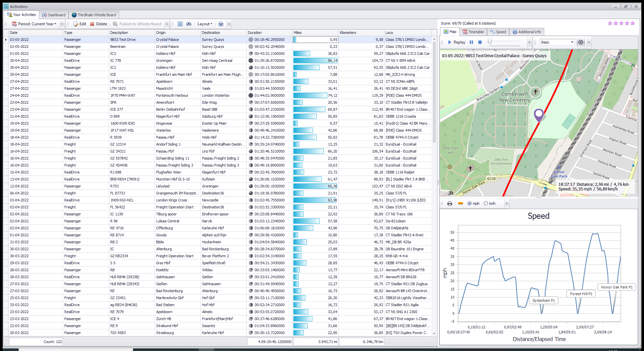This screenshot has height=351, width=644.
Task: Pause the map replay
Action: (471, 42)
